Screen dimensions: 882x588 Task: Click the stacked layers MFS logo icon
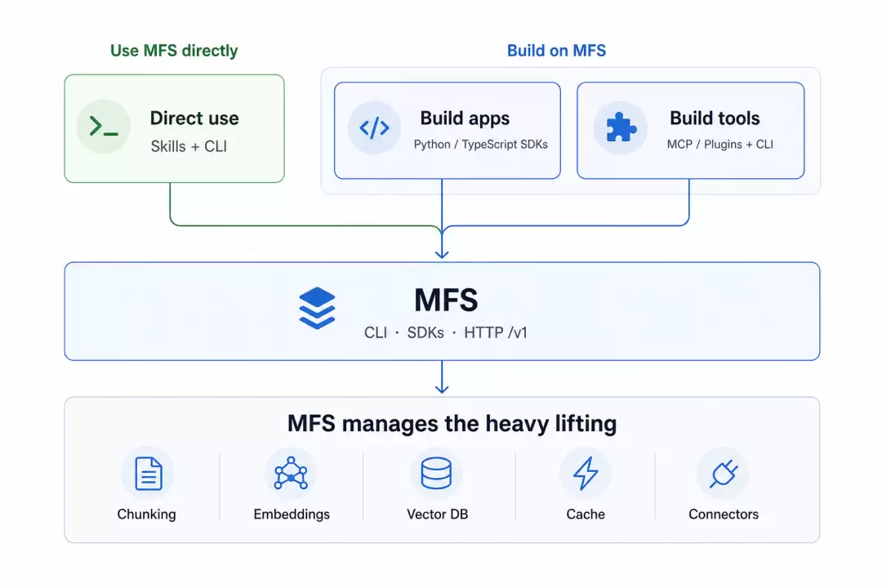coord(317,308)
